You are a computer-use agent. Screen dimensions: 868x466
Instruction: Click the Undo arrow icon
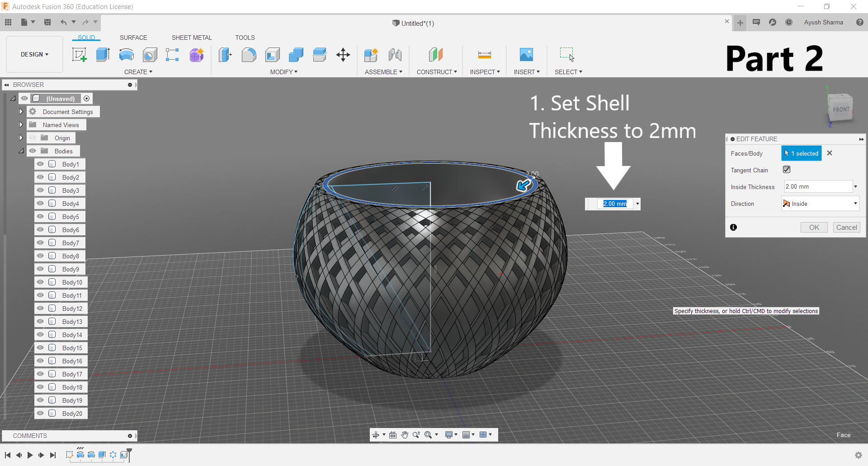[64, 22]
